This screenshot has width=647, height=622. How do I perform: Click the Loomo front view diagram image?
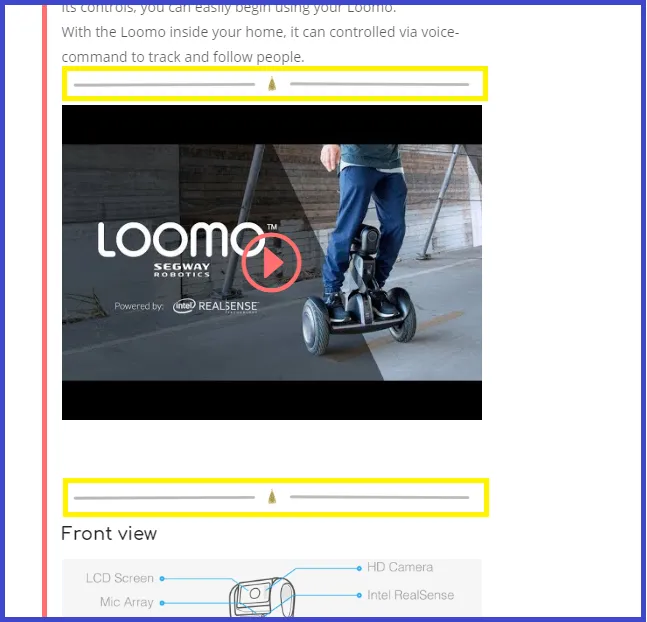[272, 588]
